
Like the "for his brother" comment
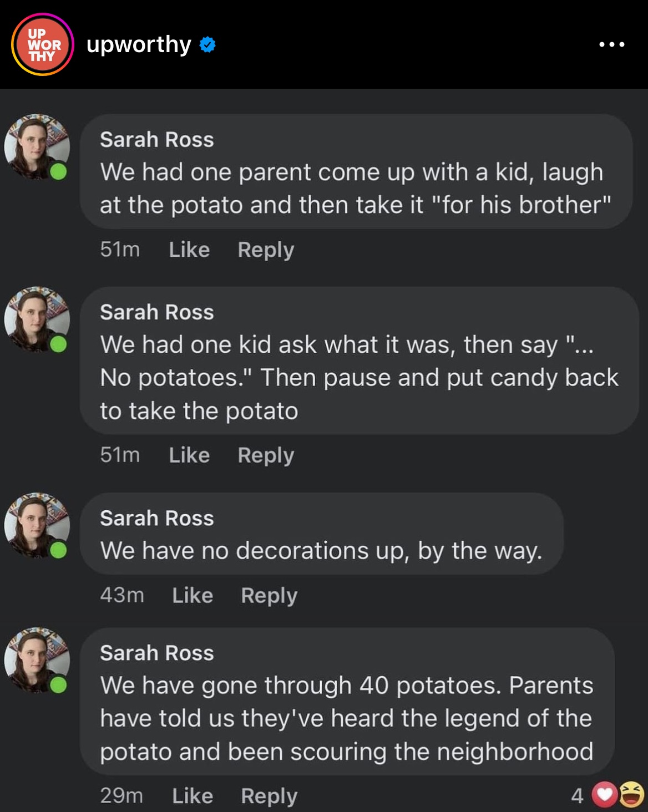189,250
